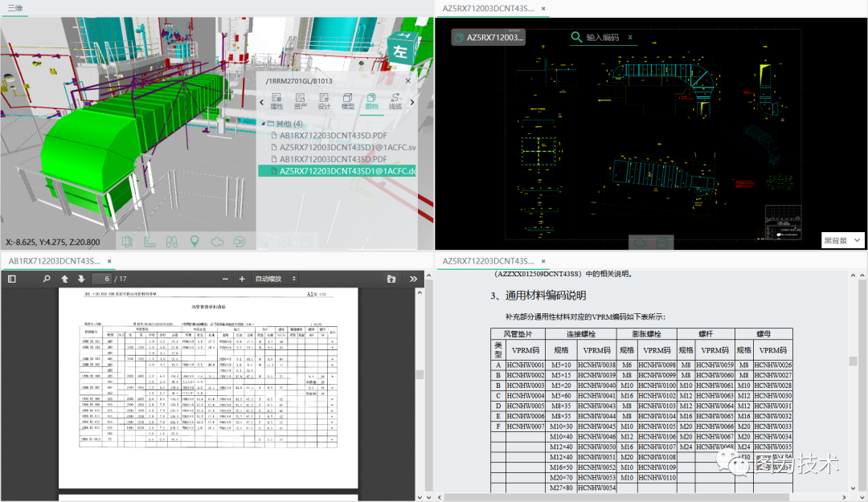
Task: Click table header 风管垫片
Action: (x=518, y=334)
